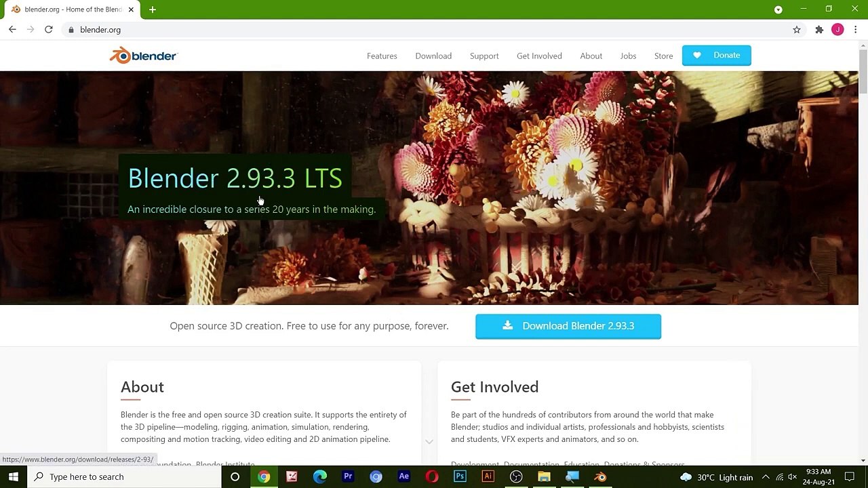Open OBS Studio from the taskbar
This screenshot has width=868, height=488.
516,476
